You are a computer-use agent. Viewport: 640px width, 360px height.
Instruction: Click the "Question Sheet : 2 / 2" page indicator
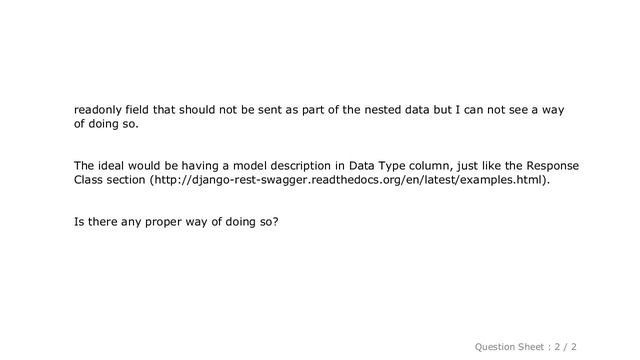tap(525, 347)
